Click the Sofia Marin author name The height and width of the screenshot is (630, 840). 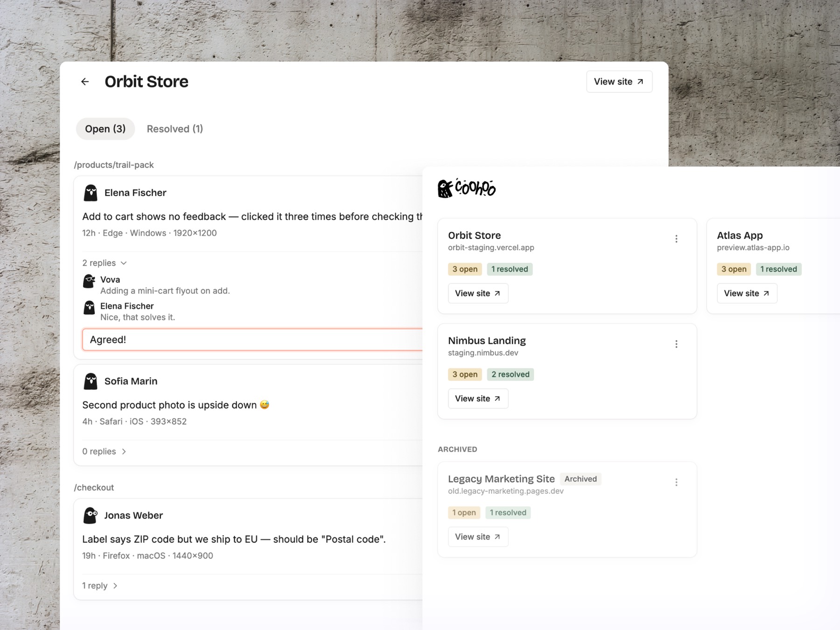[x=131, y=381]
